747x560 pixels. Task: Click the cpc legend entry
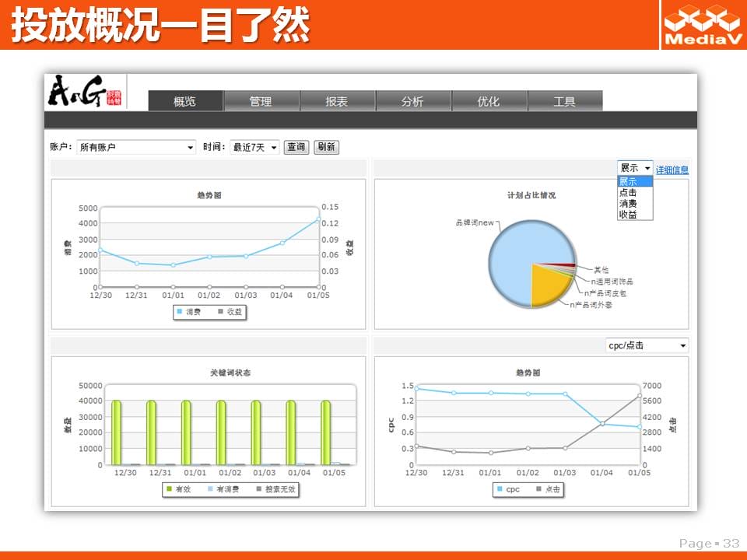click(508, 489)
